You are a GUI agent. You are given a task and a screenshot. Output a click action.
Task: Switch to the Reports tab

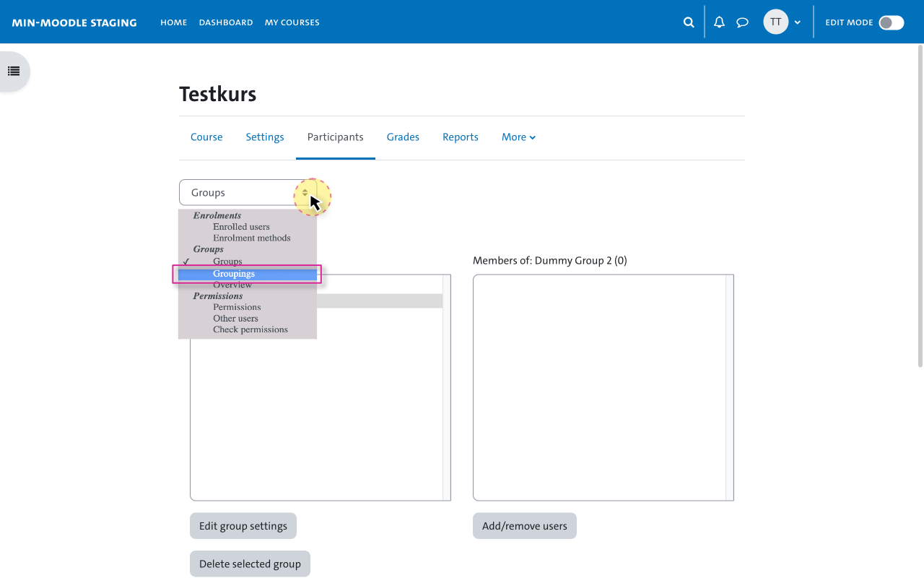point(461,137)
